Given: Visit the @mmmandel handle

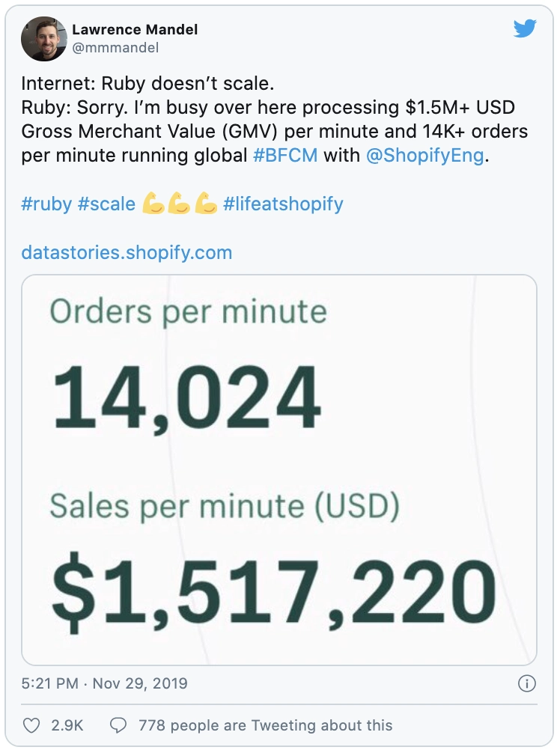Looking at the screenshot, I should point(115,48).
